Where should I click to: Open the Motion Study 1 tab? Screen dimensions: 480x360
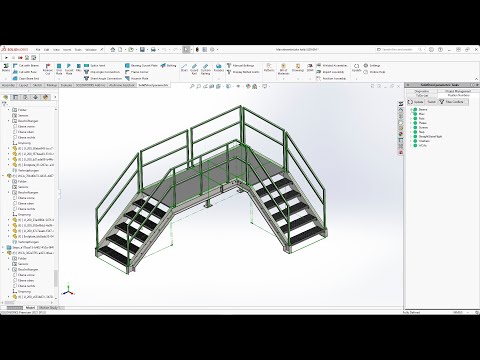[x=49, y=308]
